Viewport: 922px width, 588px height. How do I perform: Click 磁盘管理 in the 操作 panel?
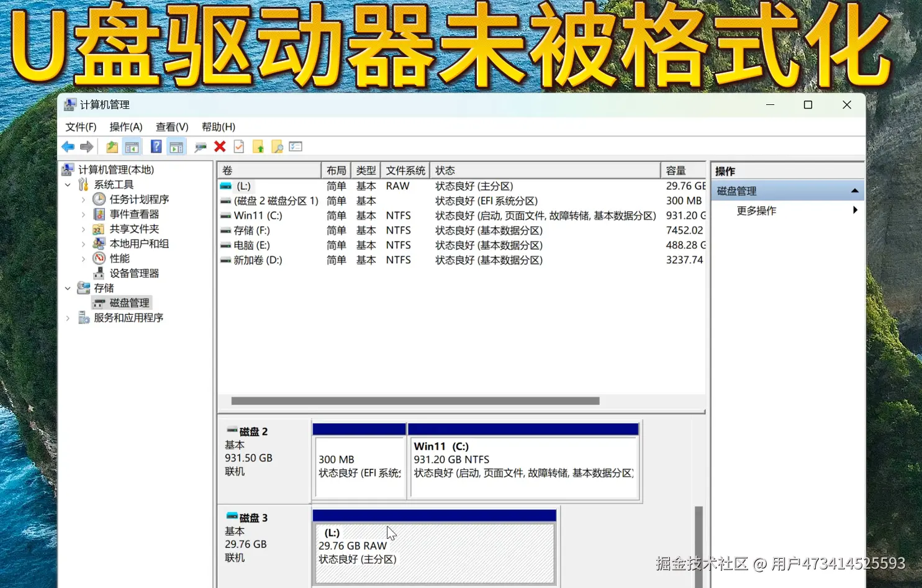[736, 190]
